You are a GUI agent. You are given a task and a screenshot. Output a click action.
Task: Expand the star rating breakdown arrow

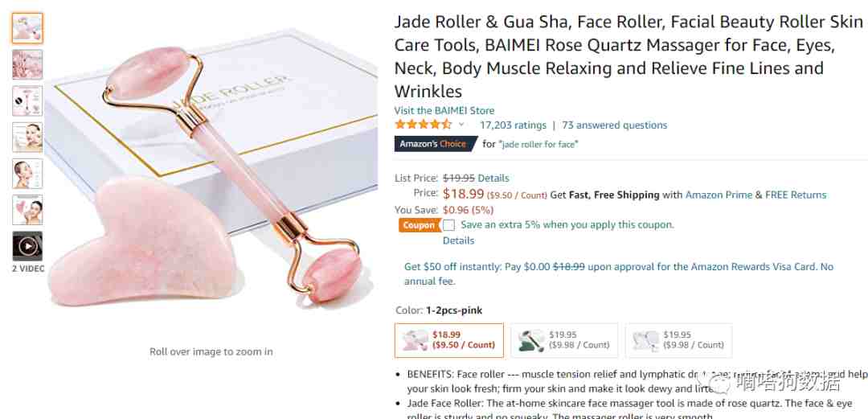tap(461, 125)
